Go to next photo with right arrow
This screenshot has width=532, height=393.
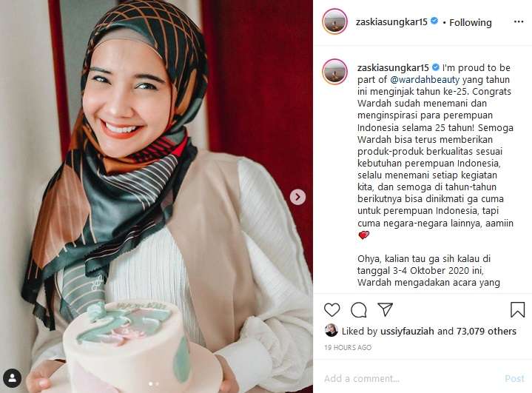(x=297, y=197)
